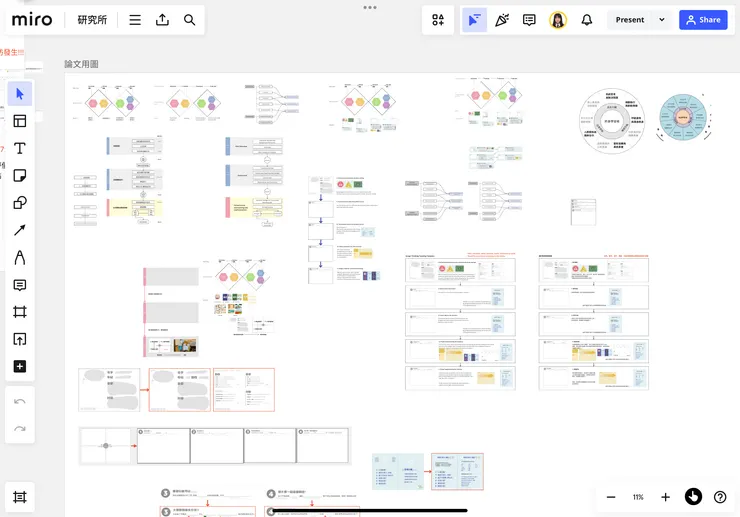
Task: Open the board title 研究所
Action: (x=92, y=20)
